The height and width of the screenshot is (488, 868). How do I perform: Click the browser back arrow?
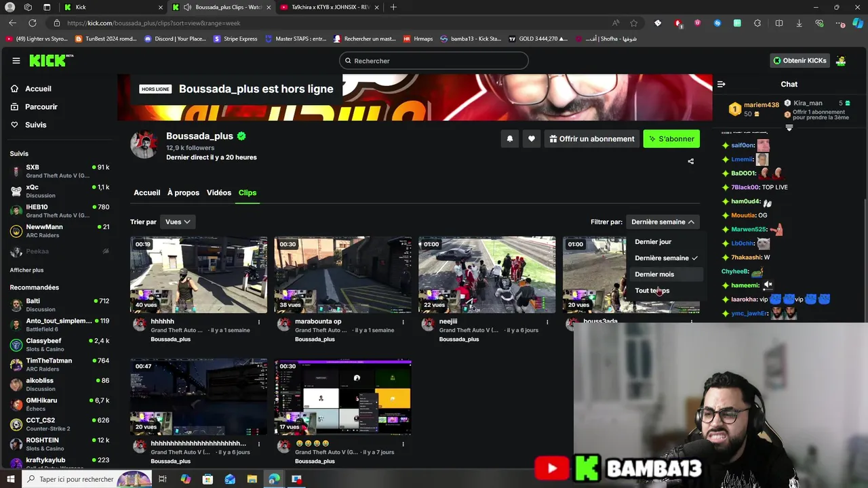click(12, 23)
